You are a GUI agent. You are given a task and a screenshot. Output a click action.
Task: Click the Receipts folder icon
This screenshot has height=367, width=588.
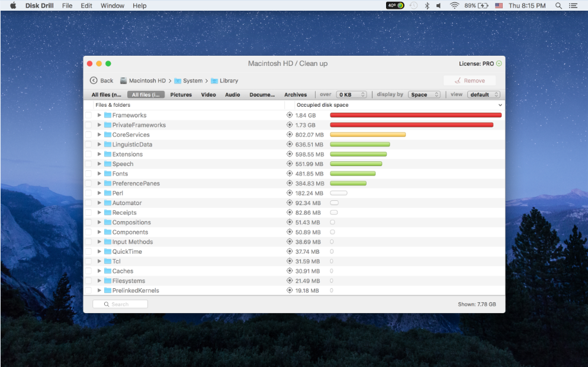[x=108, y=213]
